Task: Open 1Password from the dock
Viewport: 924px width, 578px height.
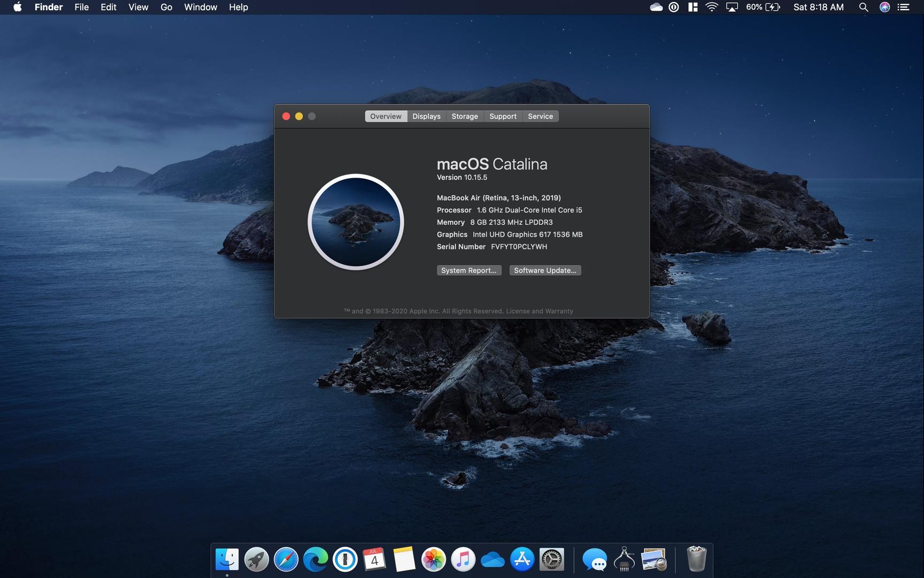Action: (x=345, y=560)
